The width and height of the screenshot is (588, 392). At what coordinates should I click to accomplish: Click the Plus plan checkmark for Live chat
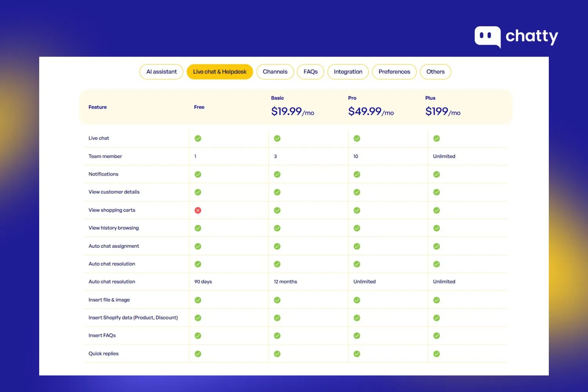(437, 138)
